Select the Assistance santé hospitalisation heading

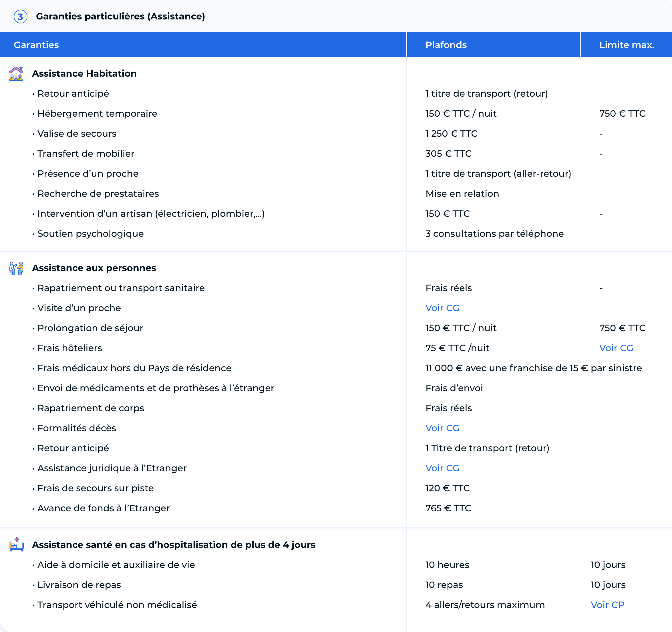173,545
